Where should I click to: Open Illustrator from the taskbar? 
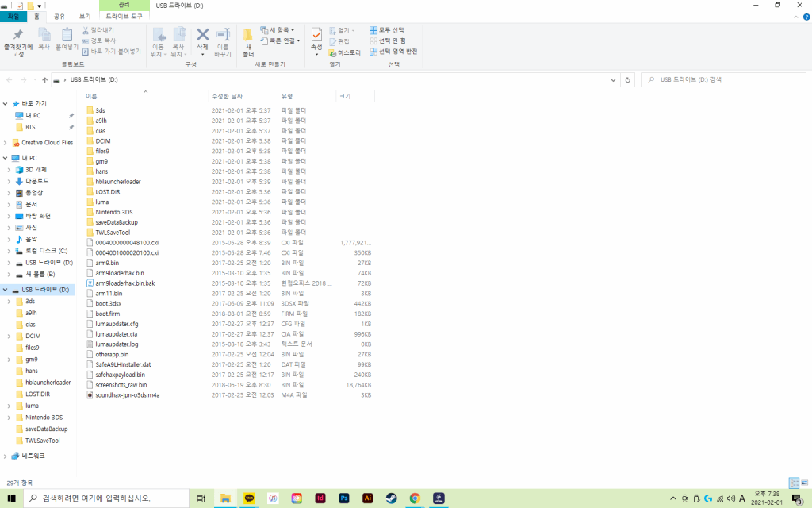pyautogui.click(x=368, y=498)
